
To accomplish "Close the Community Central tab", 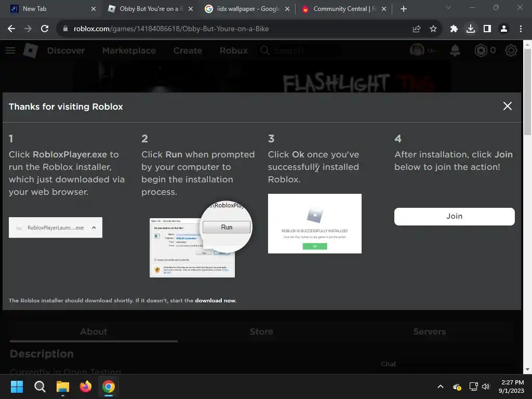I will 384,9.
